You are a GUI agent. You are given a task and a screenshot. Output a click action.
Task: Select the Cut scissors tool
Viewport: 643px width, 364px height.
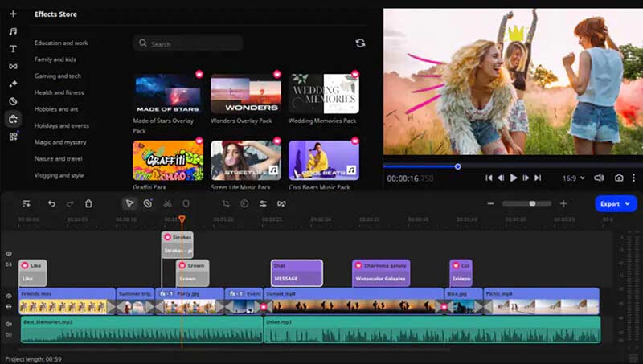pyautogui.click(x=167, y=204)
